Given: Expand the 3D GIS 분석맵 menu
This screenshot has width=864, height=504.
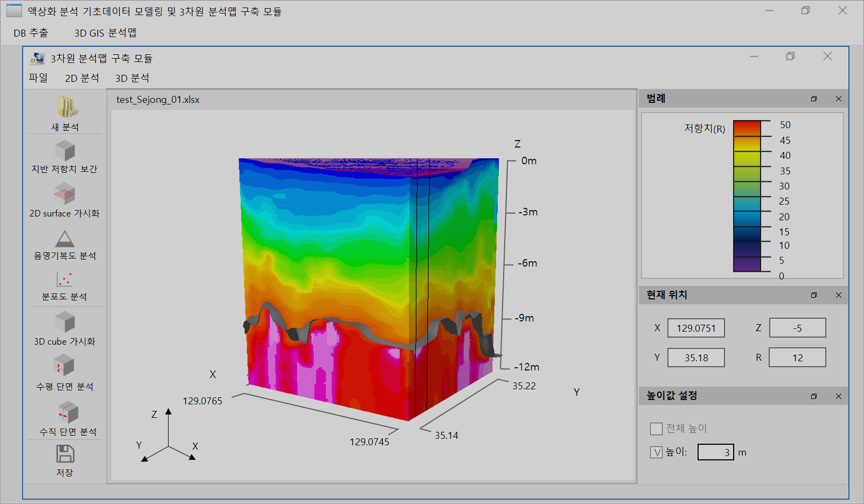Looking at the screenshot, I should coord(105,33).
